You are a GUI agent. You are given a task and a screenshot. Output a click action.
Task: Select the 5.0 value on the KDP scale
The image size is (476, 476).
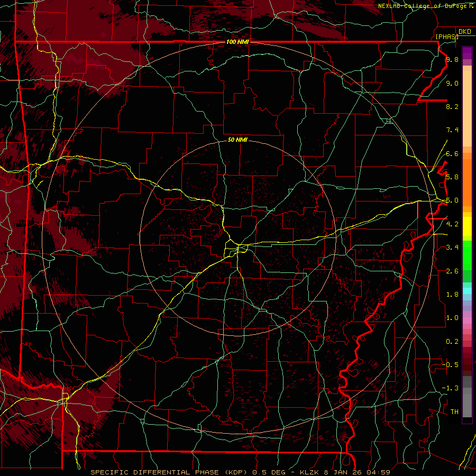[452, 200]
